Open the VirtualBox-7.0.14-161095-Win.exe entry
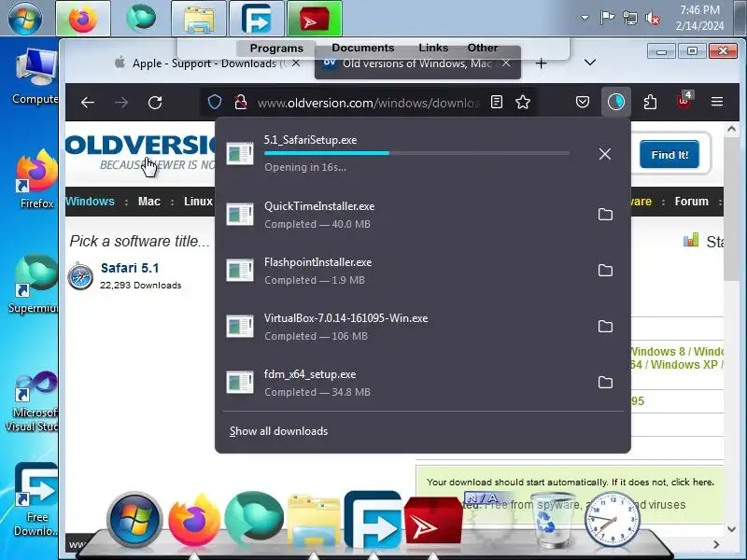Image resolution: width=747 pixels, height=560 pixels. [x=405, y=326]
